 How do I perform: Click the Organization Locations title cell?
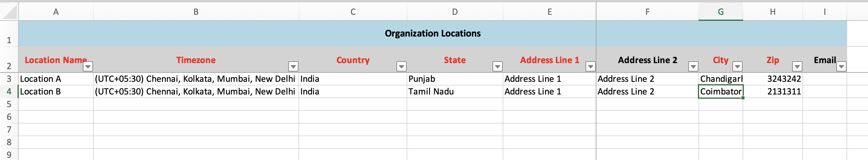pos(432,33)
